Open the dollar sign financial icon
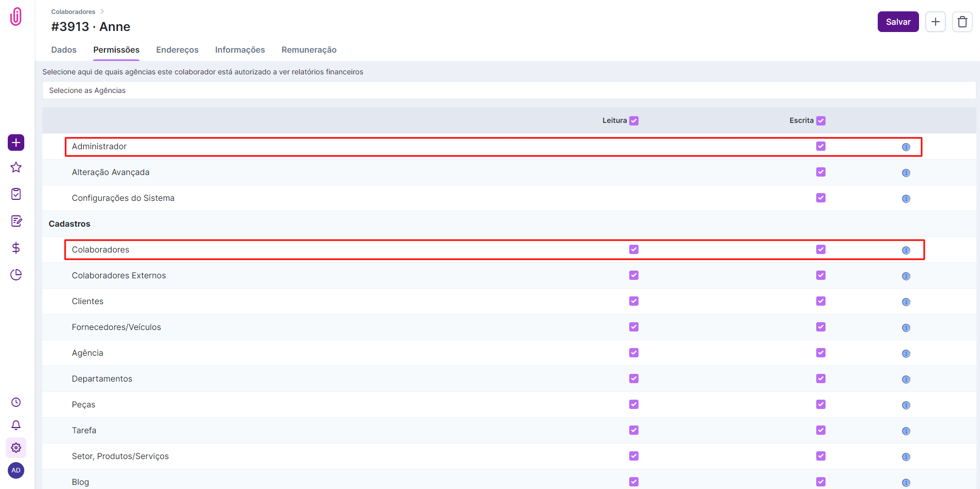The image size is (980, 489). [16, 248]
